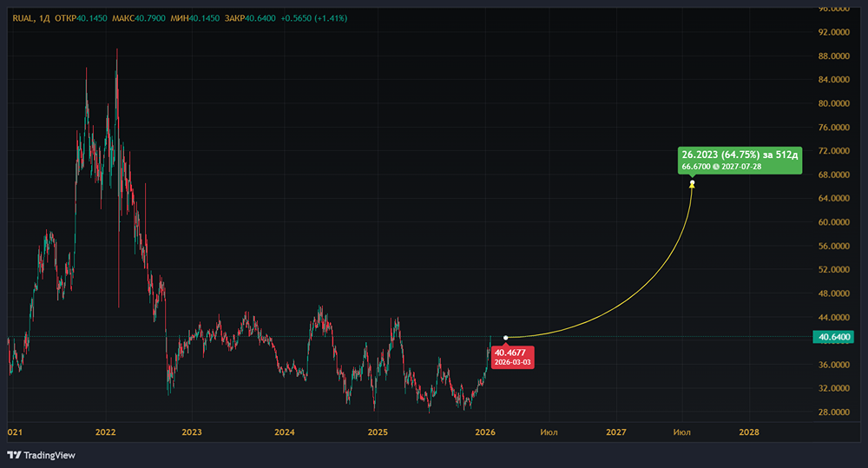Click the 88.0000 price axis label

[x=833, y=56]
